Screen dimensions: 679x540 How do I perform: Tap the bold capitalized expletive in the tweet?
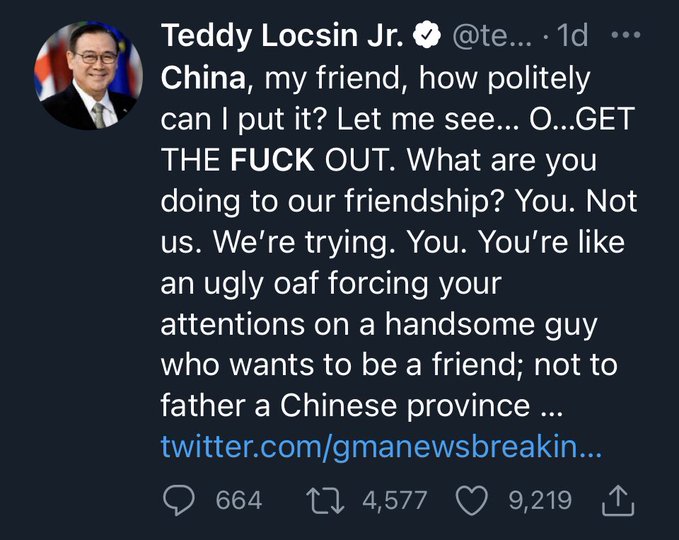click(272, 160)
